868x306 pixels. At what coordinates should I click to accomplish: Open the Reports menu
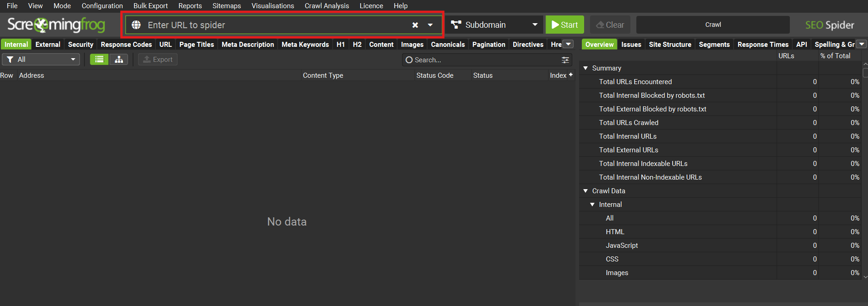coord(190,6)
